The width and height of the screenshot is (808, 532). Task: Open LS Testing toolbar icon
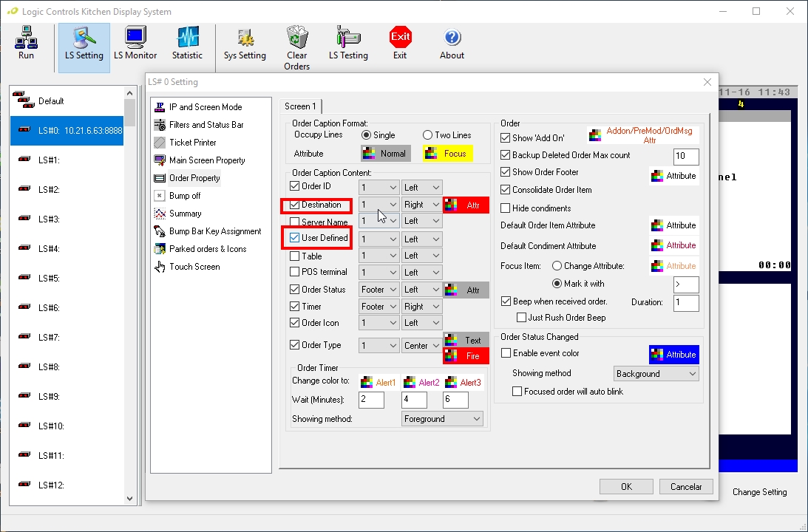tap(348, 44)
